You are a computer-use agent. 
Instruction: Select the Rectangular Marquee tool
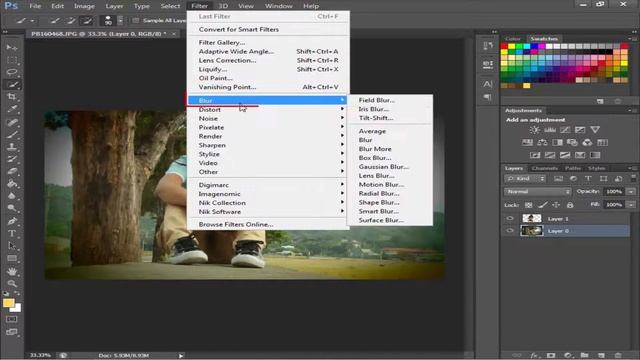click(12, 60)
